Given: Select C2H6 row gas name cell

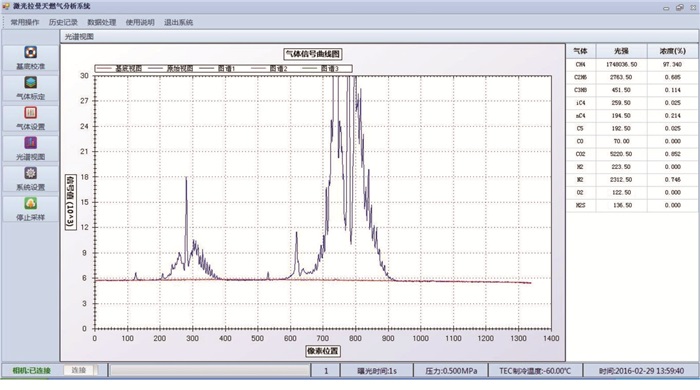Looking at the screenshot, I should pyautogui.click(x=580, y=77).
